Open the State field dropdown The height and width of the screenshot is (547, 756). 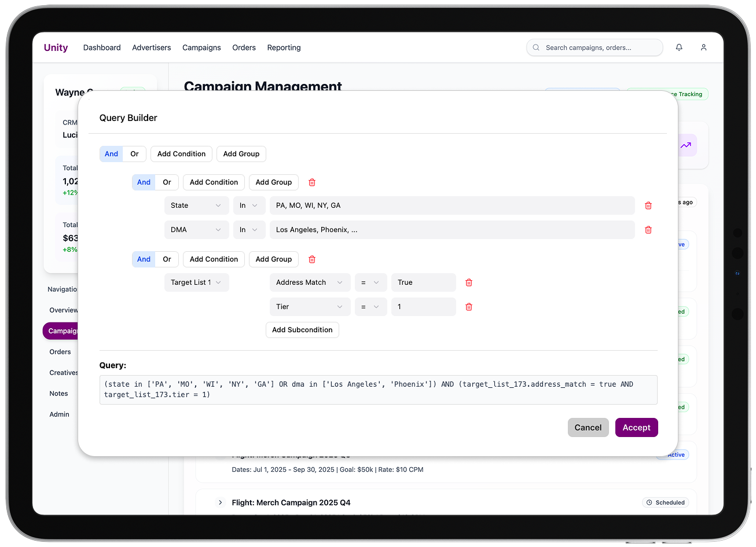pos(196,205)
